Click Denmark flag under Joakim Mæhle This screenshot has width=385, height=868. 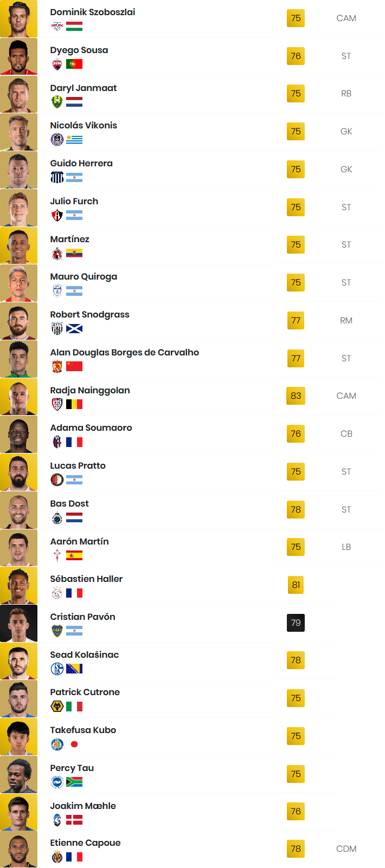(74, 820)
